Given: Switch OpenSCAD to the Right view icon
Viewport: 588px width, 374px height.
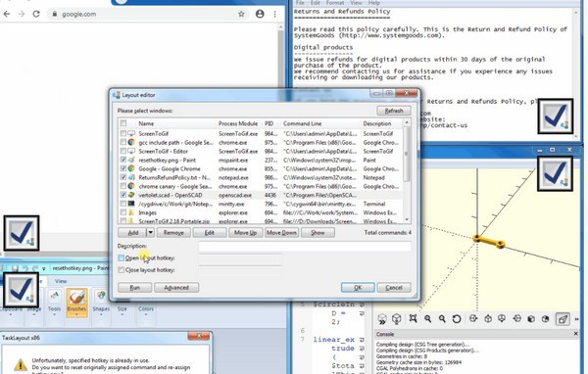Looking at the screenshot, I should pyautogui.click(x=473, y=319).
